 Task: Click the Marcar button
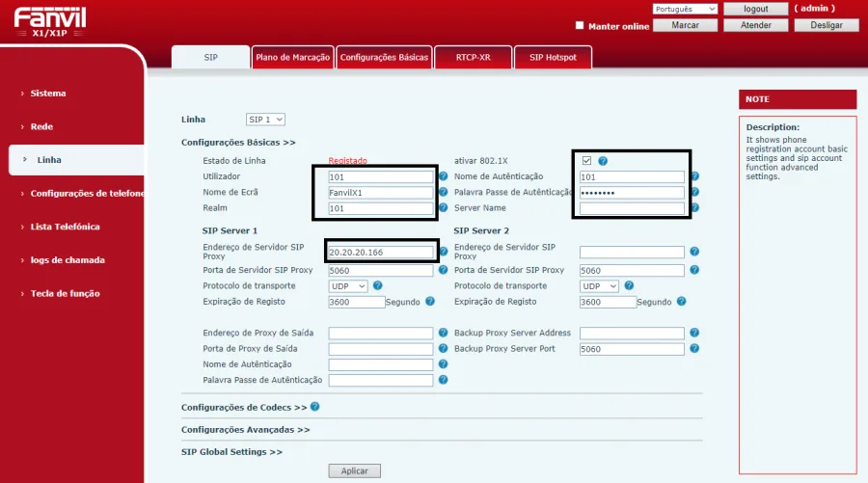coord(685,25)
